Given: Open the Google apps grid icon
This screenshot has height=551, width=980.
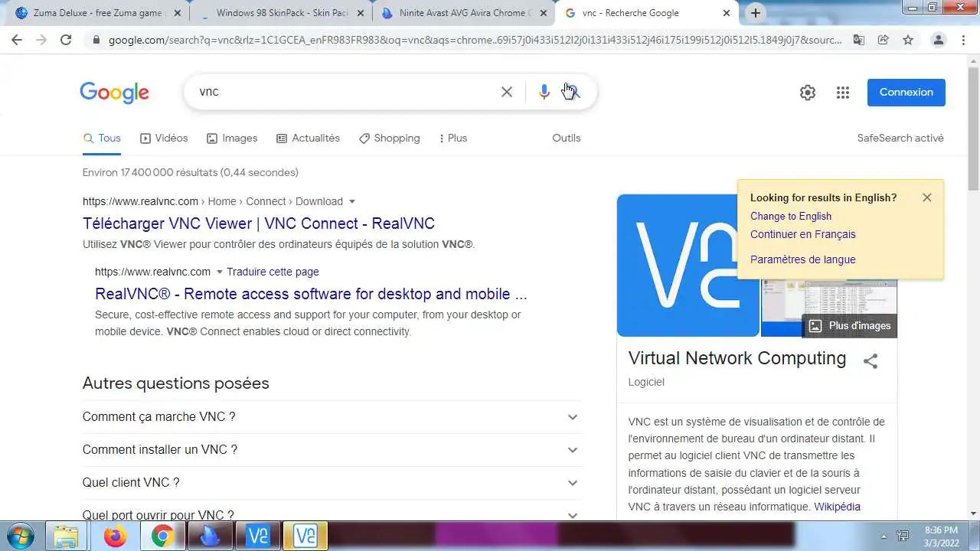Looking at the screenshot, I should 843,93.
